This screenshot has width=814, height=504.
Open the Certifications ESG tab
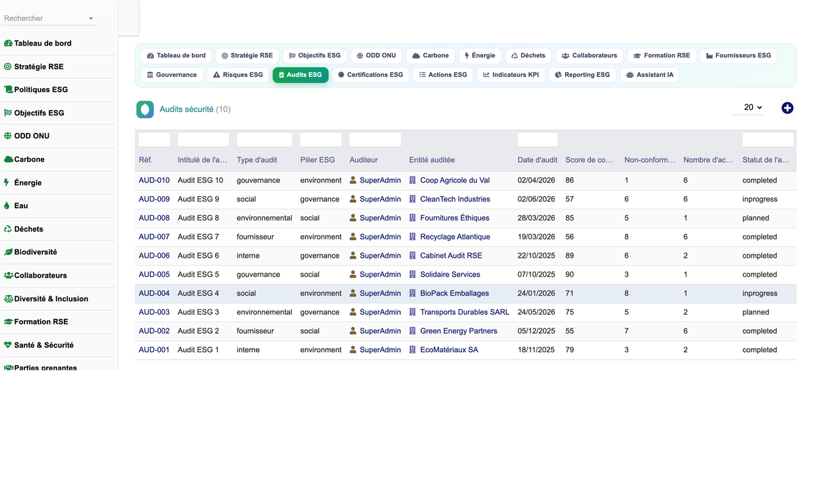[370, 75]
